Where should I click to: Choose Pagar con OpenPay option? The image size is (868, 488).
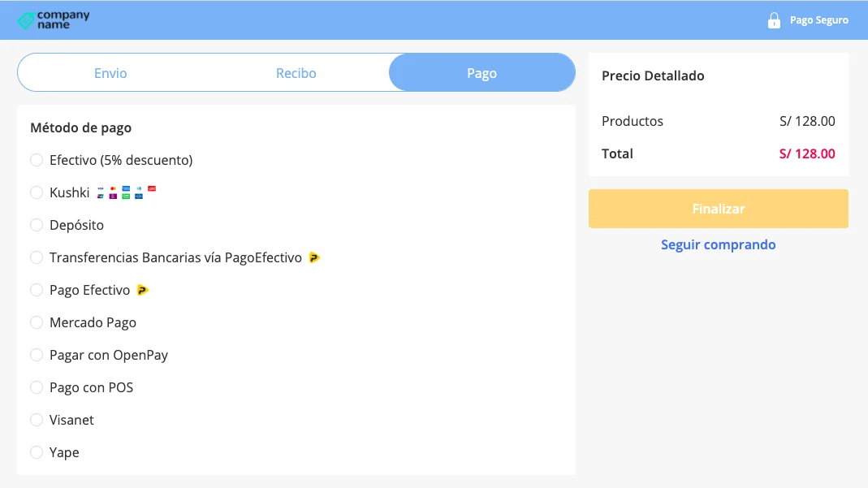(37, 355)
